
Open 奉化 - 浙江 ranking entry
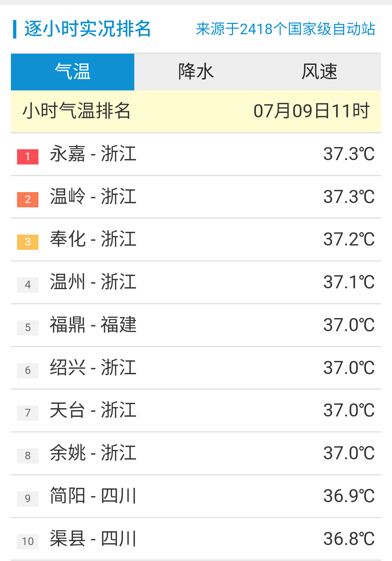coord(93,239)
